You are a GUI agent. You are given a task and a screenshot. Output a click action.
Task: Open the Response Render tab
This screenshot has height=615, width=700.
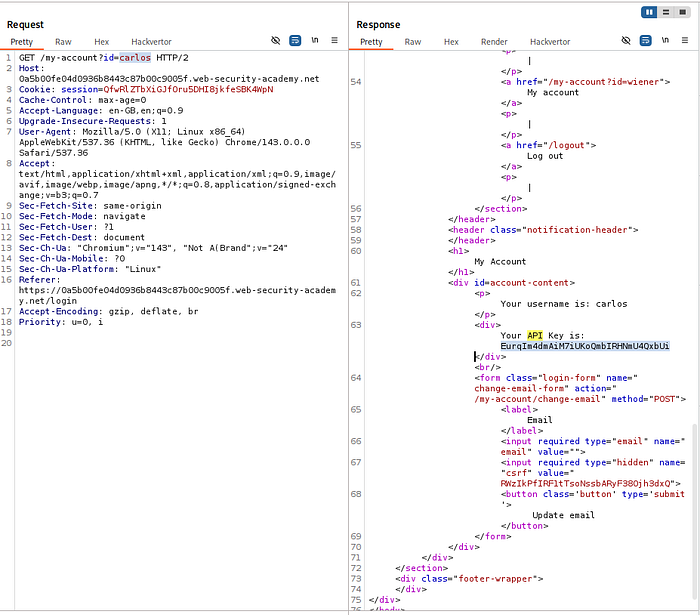(x=494, y=42)
